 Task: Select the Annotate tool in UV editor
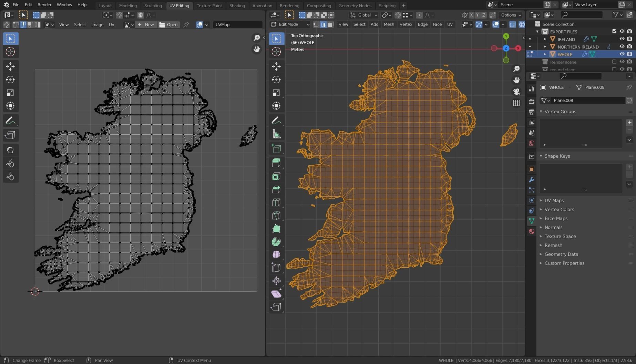click(x=10, y=121)
